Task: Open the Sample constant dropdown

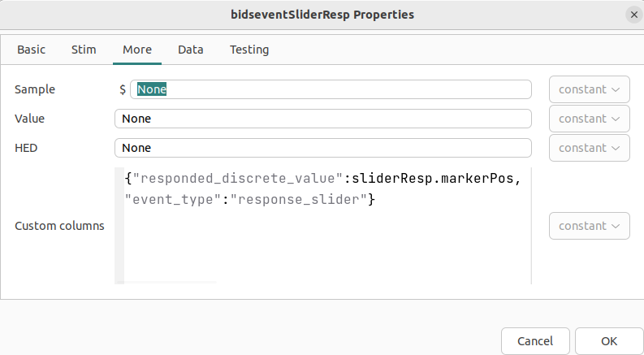Action: [589, 89]
